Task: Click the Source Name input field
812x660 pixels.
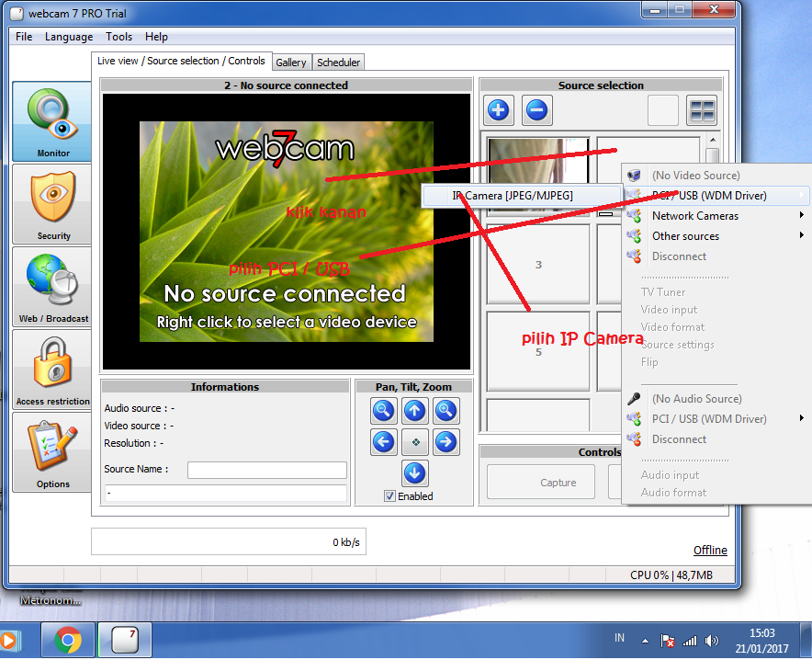Action: (x=267, y=470)
